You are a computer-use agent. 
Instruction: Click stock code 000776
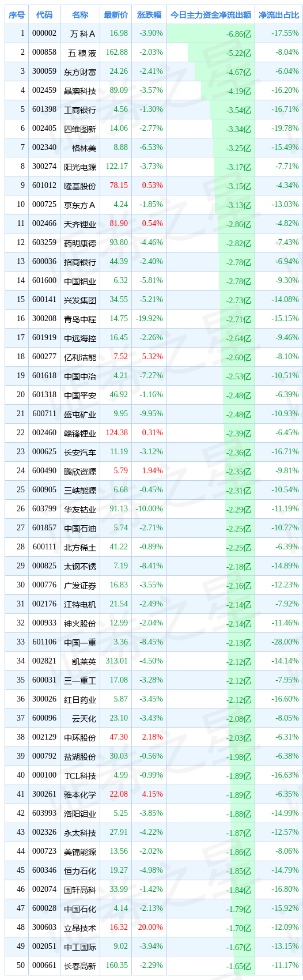44,585
